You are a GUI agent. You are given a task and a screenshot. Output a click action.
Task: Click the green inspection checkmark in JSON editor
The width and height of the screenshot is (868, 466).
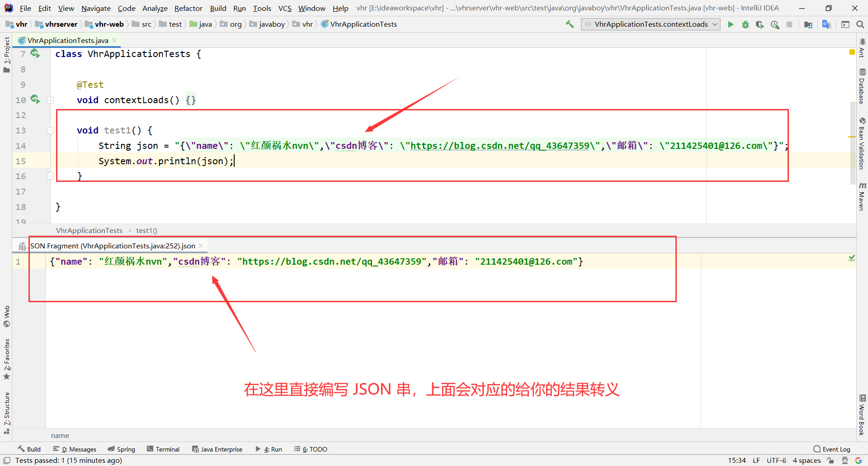[x=852, y=258]
